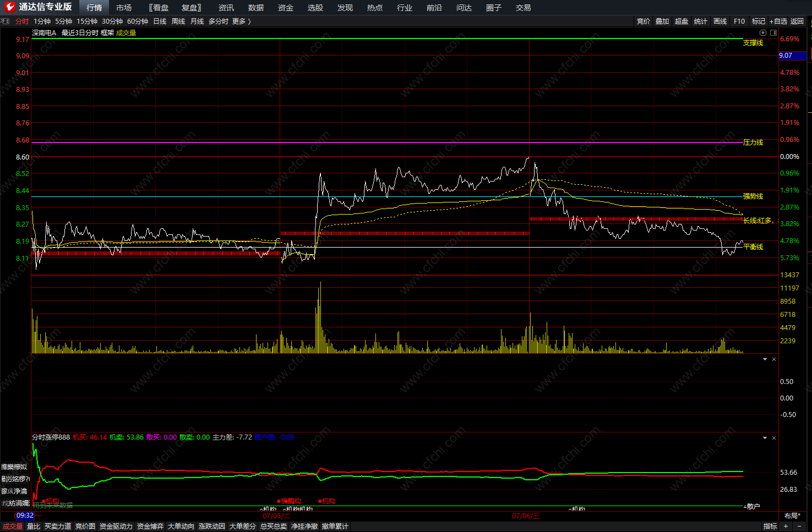Toggle the left sidebar collapse icon

click(x=5, y=21)
